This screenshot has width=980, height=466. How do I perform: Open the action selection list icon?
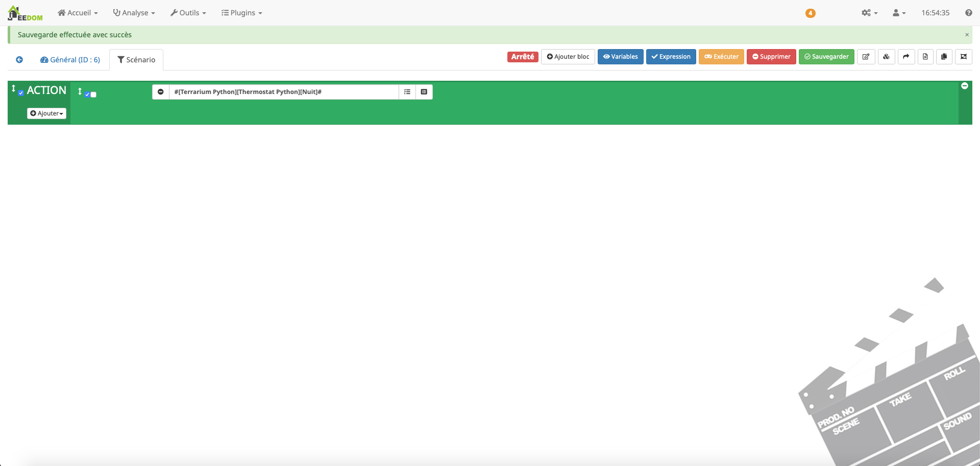pos(407,92)
